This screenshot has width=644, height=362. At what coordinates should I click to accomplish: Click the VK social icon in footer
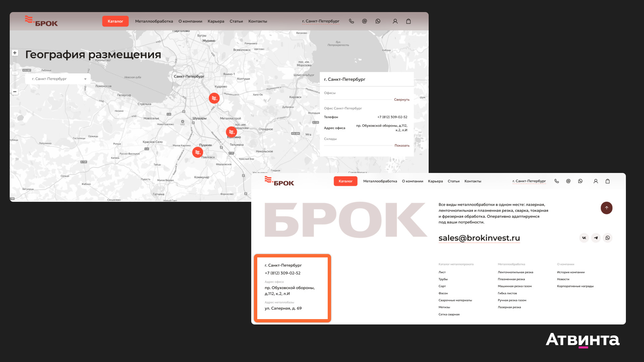pos(584,238)
